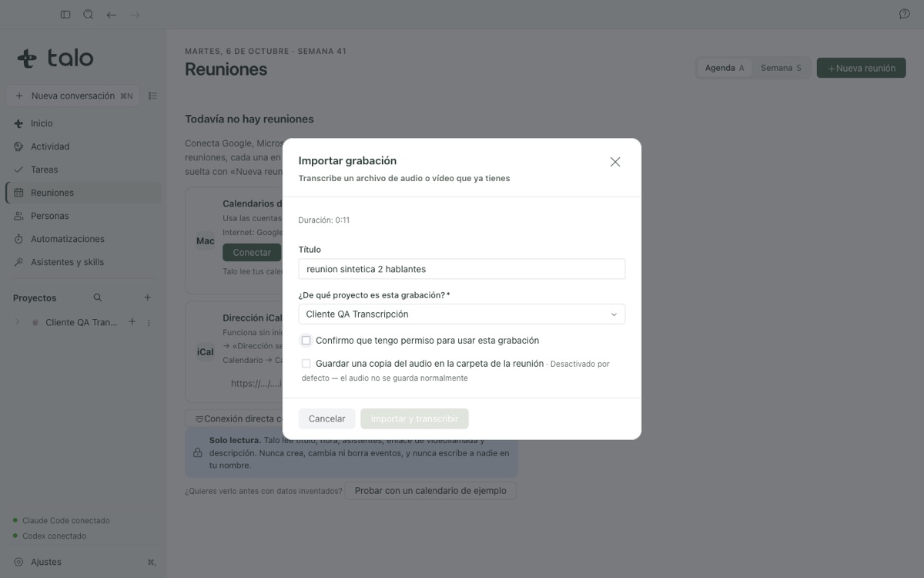Expand Cliente QA Tran... project chevron
This screenshot has width=924, height=578.
18,322
